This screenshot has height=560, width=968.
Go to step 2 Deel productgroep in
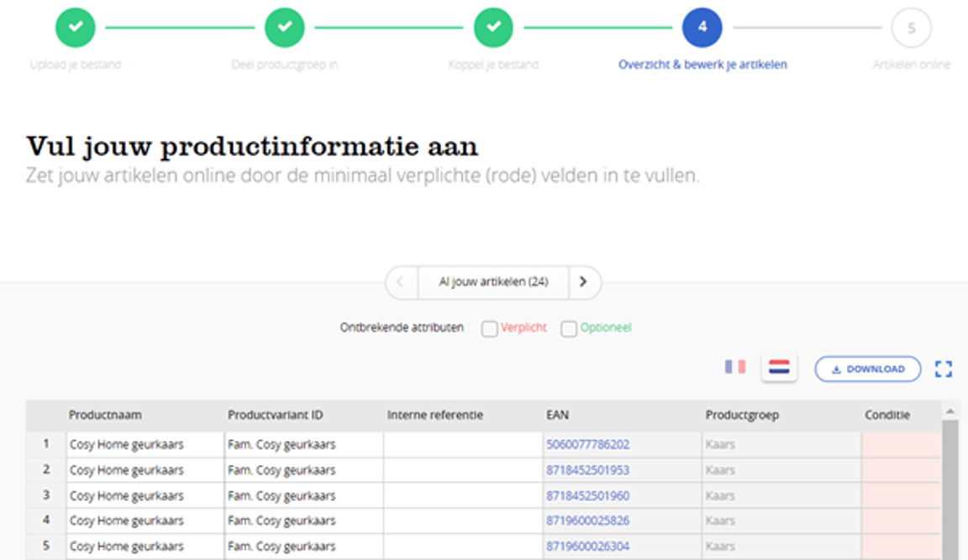(285, 28)
